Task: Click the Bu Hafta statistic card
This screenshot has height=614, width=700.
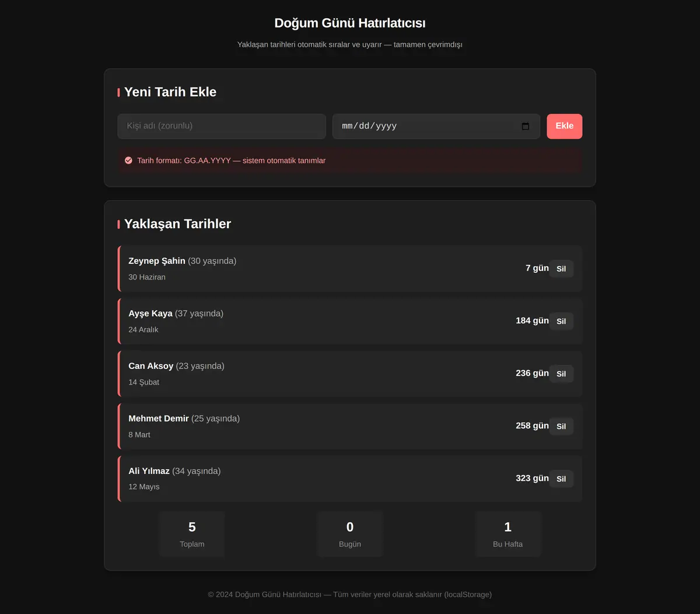Action: [508, 534]
